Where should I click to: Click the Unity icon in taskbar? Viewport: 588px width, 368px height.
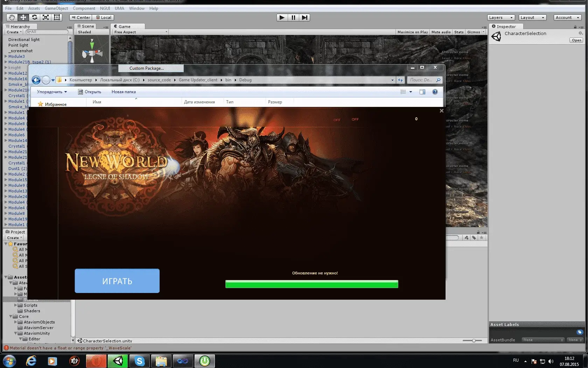coord(118,361)
